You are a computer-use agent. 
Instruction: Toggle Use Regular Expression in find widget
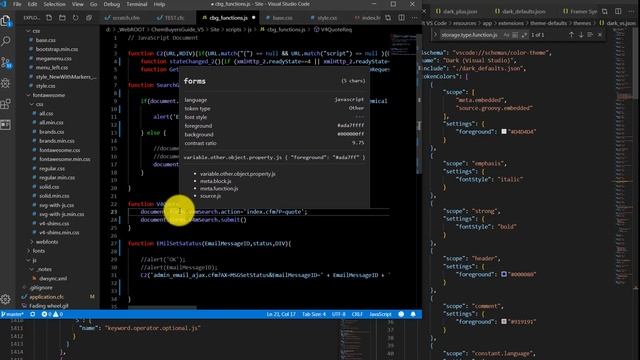point(524,35)
